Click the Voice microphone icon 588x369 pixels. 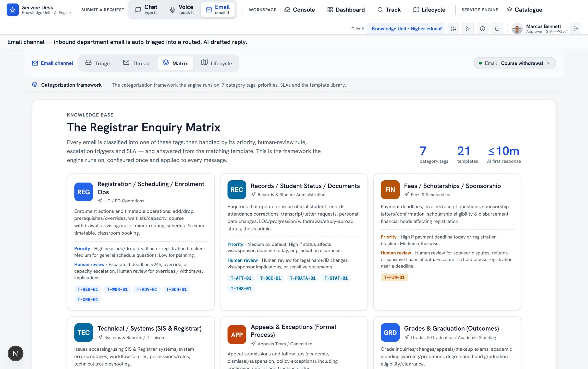point(172,10)
